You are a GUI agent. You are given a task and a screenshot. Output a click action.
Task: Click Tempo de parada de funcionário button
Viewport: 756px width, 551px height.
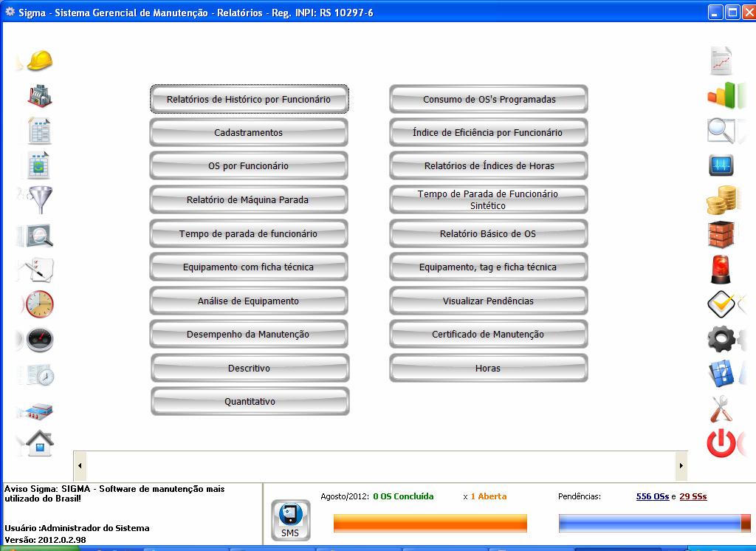tap(249, 234)
